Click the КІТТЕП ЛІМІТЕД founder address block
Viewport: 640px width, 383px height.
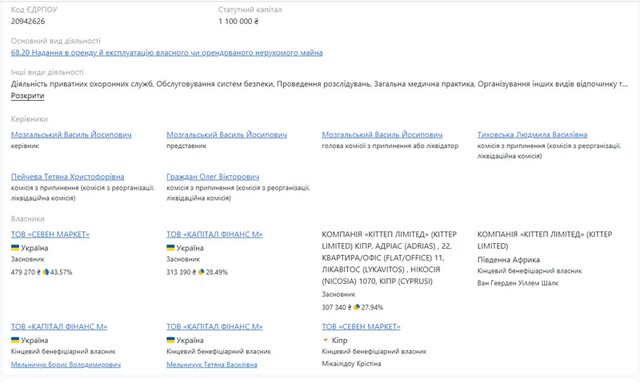click(389, 258)
